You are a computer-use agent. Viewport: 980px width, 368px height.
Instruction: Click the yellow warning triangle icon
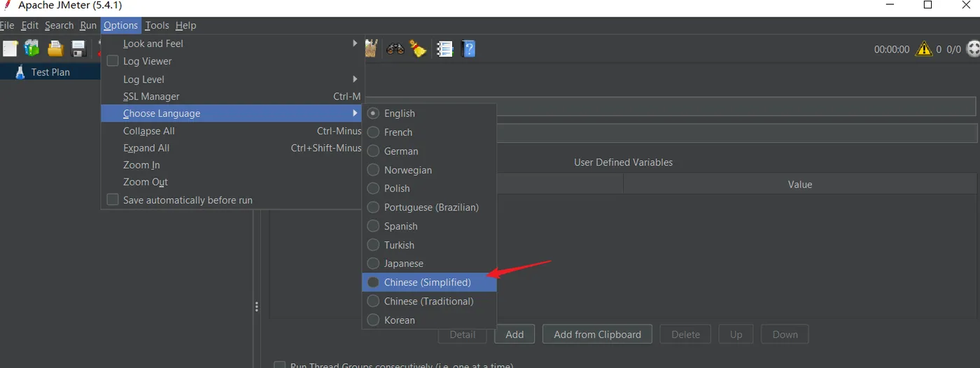point(924,49)
